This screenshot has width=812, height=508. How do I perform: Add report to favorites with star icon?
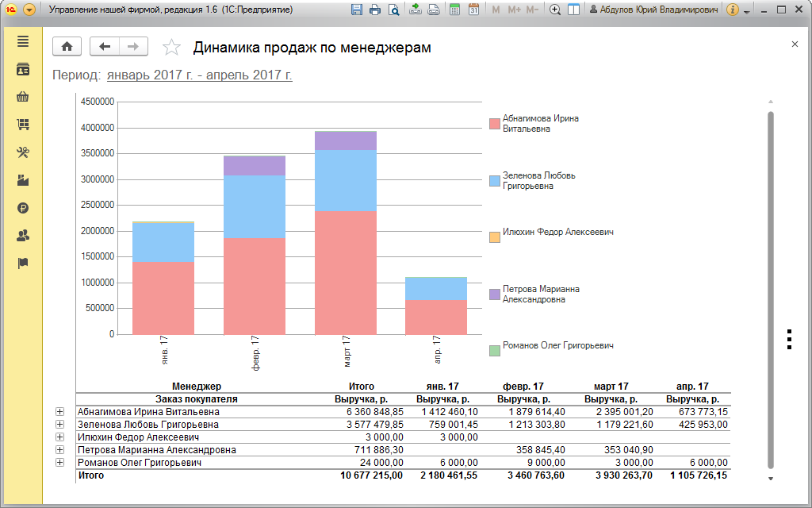[171, 47]
